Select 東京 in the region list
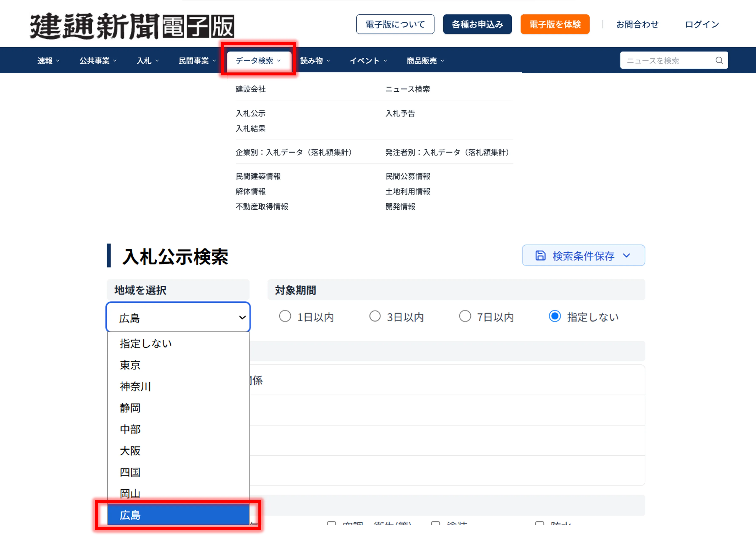 (x=178, y=365)
